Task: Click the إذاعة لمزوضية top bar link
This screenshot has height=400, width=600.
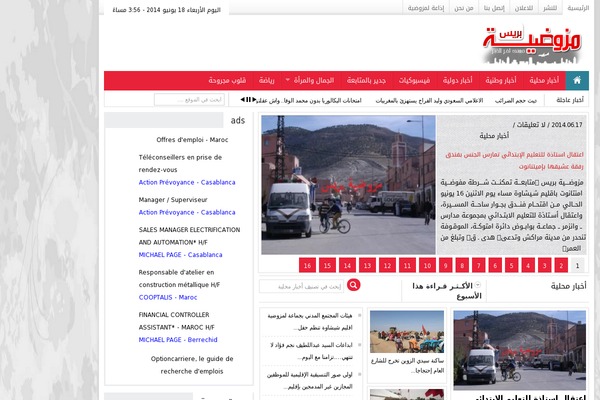Action: click(x=426, y=8)
